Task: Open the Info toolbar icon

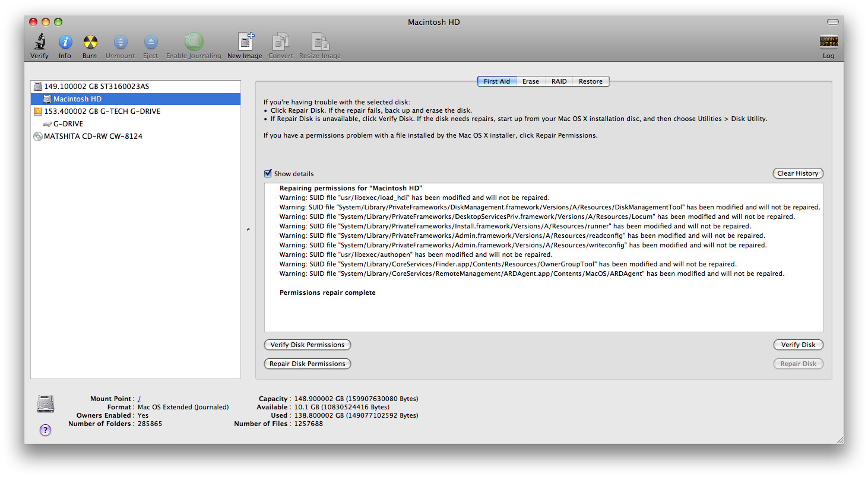Action: coord(65,42)
